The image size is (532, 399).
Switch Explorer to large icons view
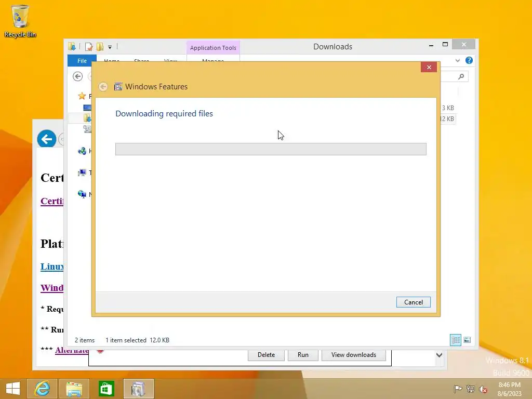pyautogui.click(x=467, y=340)
